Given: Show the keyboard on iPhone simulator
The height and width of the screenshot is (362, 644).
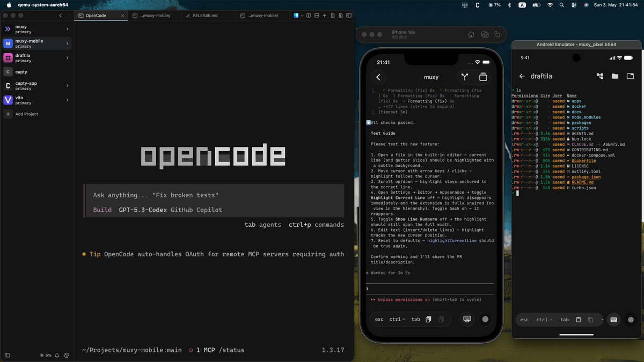Looking at the screenshot, I should 467,319.
